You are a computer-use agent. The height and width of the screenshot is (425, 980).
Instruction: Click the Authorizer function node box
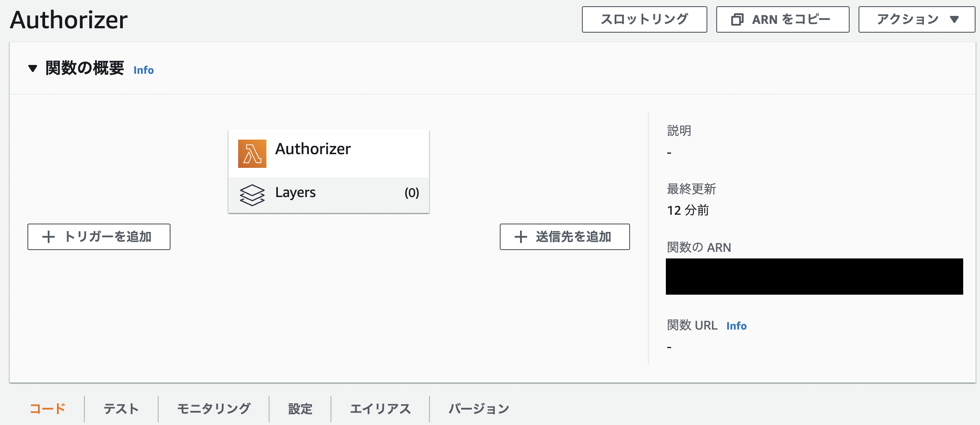(x=329, y=153)
